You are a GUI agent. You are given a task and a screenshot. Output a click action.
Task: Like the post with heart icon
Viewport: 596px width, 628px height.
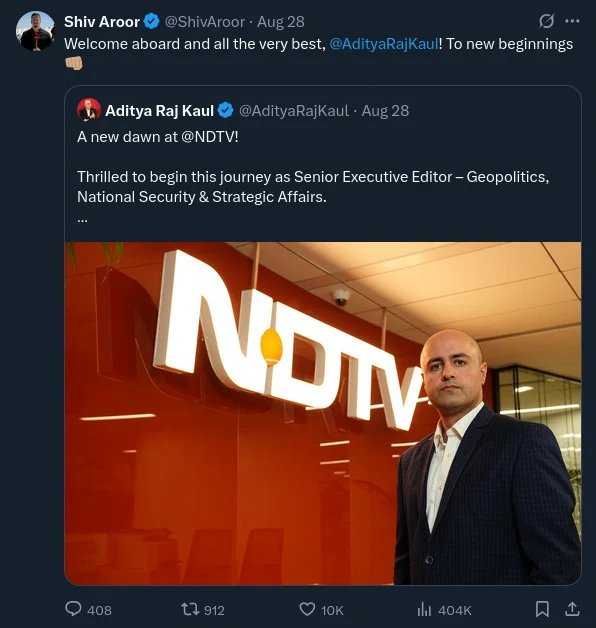pos(307,609)
